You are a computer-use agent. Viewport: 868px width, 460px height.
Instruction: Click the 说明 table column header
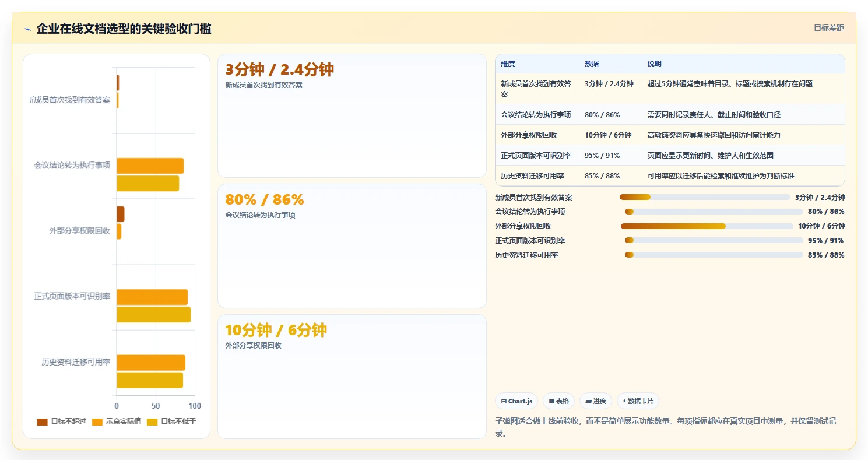[655, 64]
